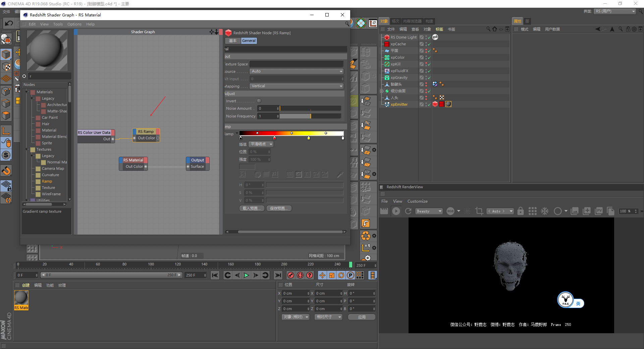Screen dimensions: 644x349
Task: Click the orange move-arrows position key icon
Action: (x=322, y=276)
